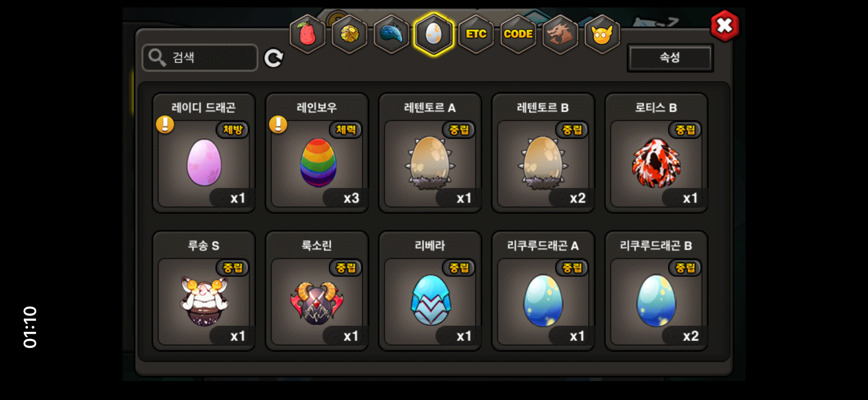Select the 로티스 B red egg
Screen dimensions: 868x400
(656, 153)
